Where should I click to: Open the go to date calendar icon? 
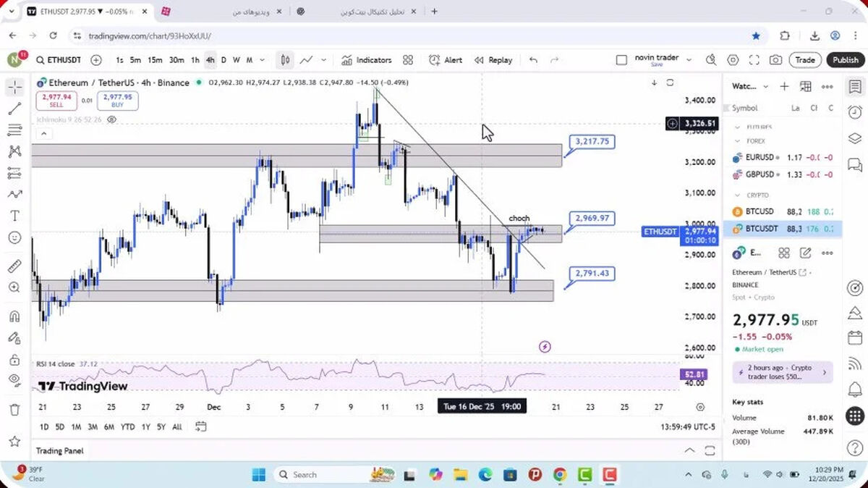[x=201, y=427]
